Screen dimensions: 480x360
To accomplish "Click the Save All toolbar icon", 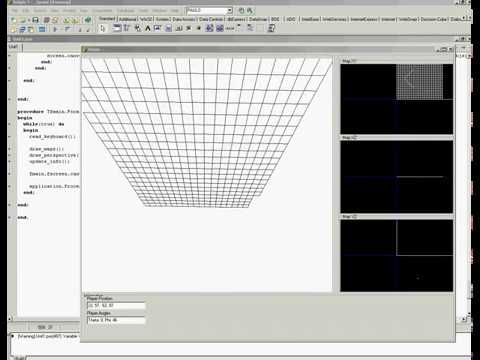I will 46,20.
